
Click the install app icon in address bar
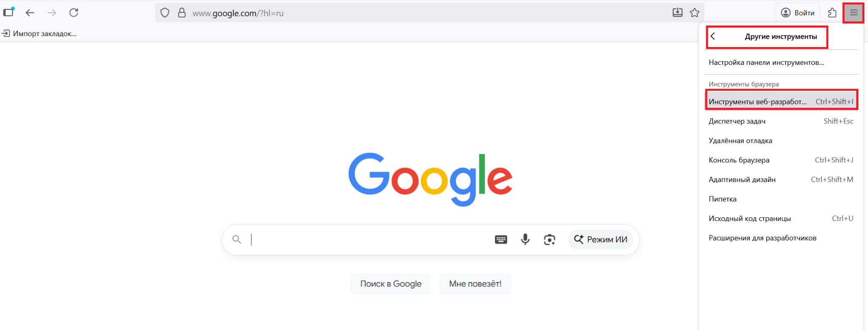click(x=677, y=13)
